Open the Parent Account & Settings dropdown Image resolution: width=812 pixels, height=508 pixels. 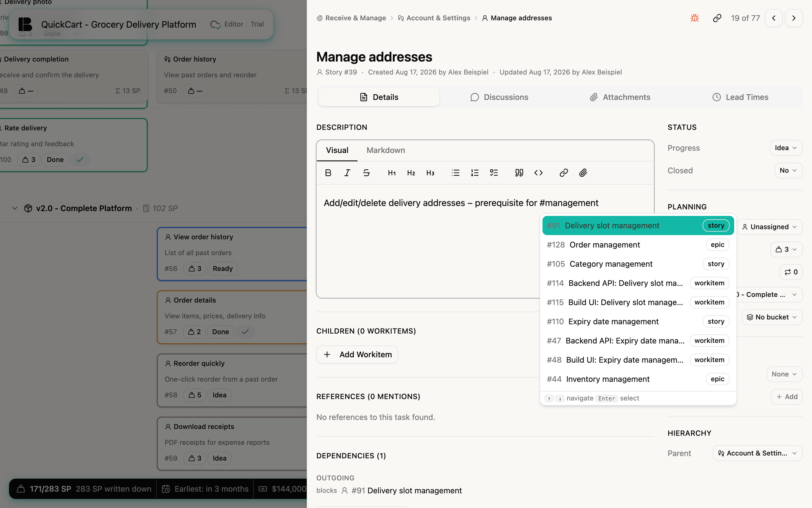pyautogui.click(x=758, y=453)
